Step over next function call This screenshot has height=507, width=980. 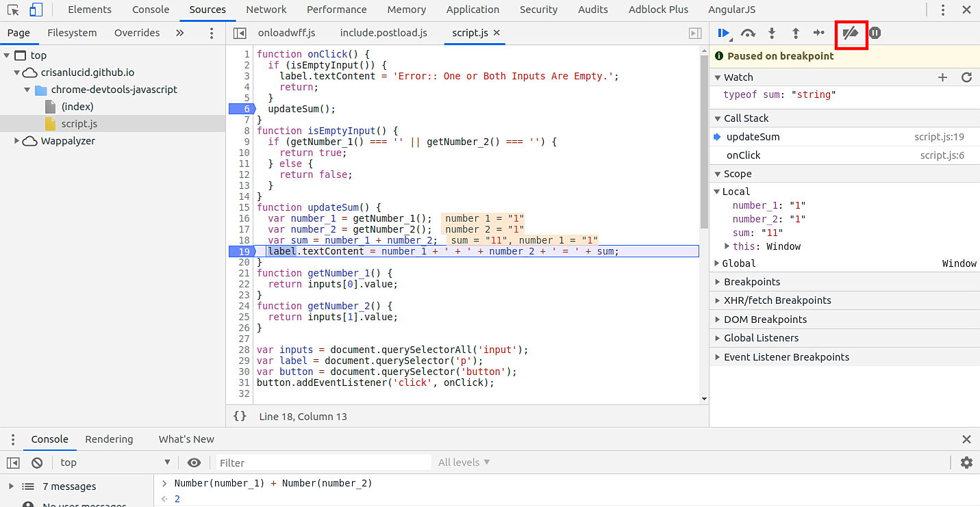point(748,33)
